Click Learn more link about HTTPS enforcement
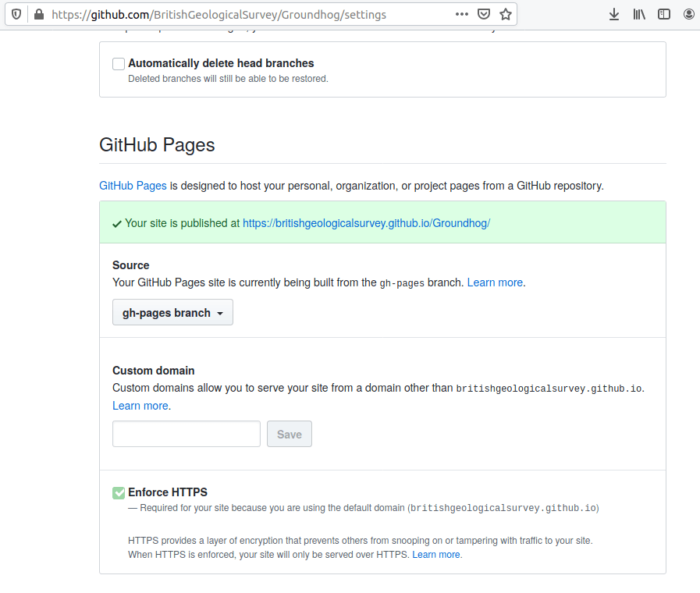This screenshot has height=593, width=700. click(x=435, y=555)
